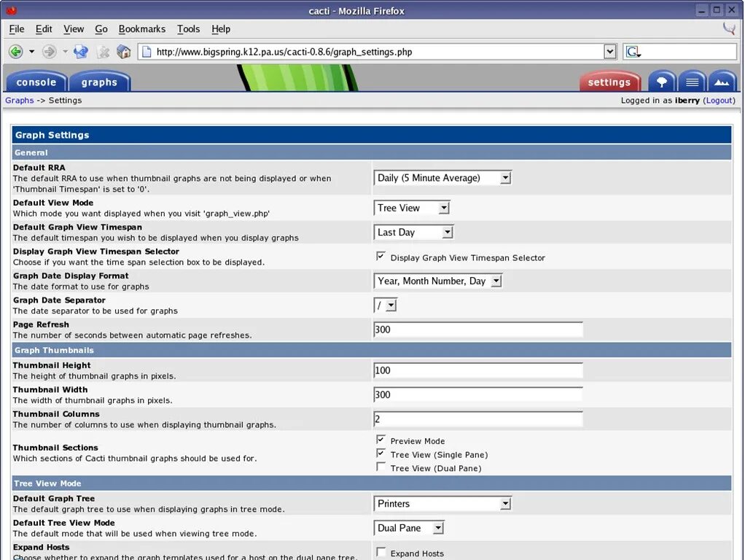The image size is (745, 560).
Task: Open the Tools menu
Action: pyautogui.click(x=189, y=29)
